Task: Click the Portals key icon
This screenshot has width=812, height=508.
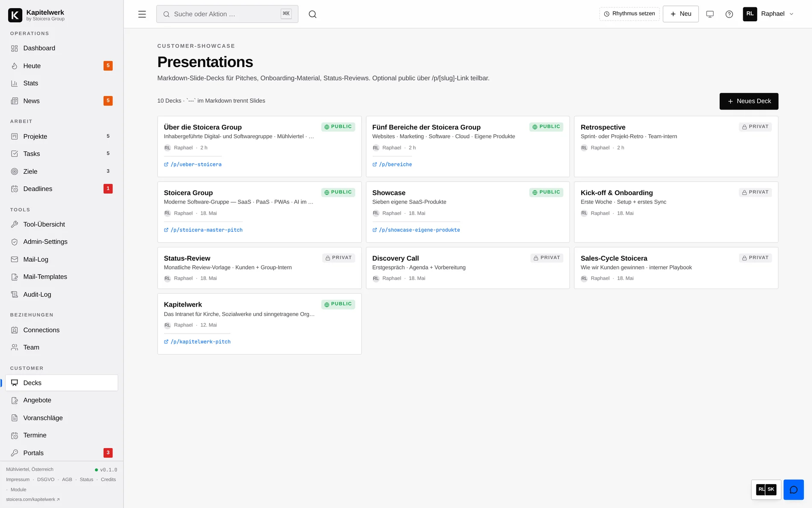Action: click(x=15, y=453)
